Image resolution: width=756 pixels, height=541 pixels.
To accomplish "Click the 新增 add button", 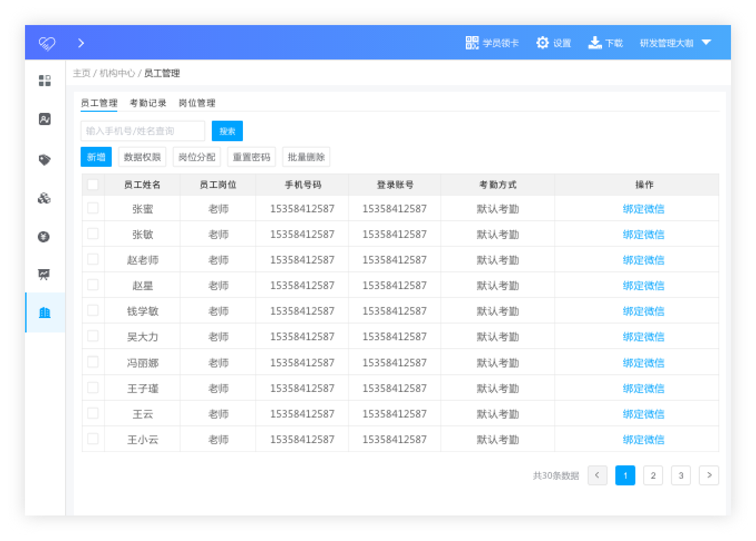I will click(96, 157).
